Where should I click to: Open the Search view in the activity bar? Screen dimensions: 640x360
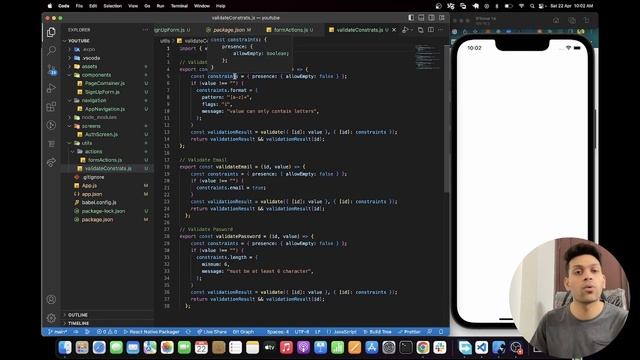click(51, 51)
